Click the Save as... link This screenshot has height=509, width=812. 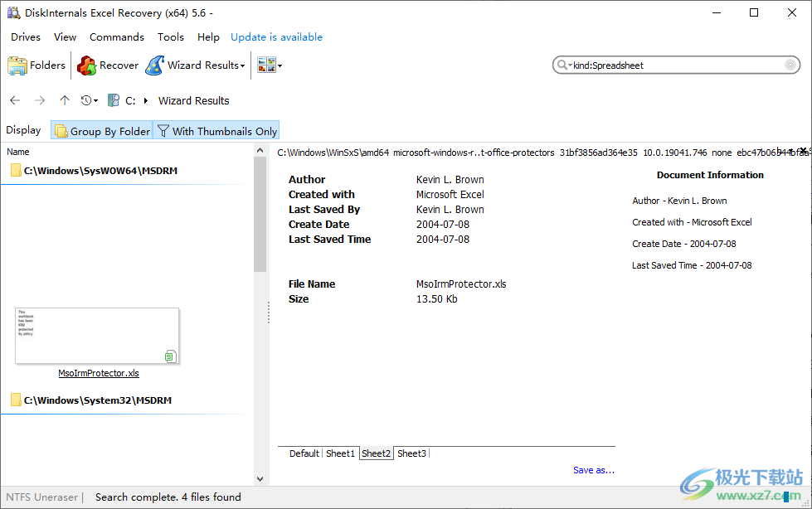[x=594, y=470]
